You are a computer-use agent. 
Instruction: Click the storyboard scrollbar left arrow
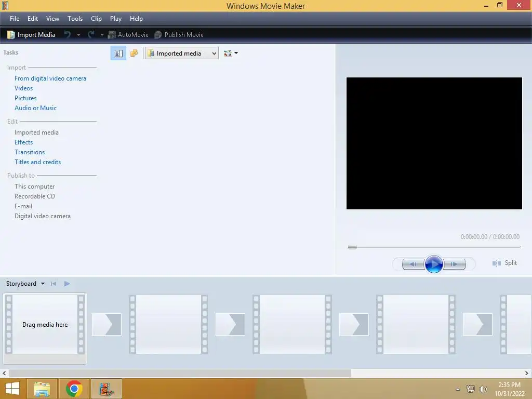(4, 373)
